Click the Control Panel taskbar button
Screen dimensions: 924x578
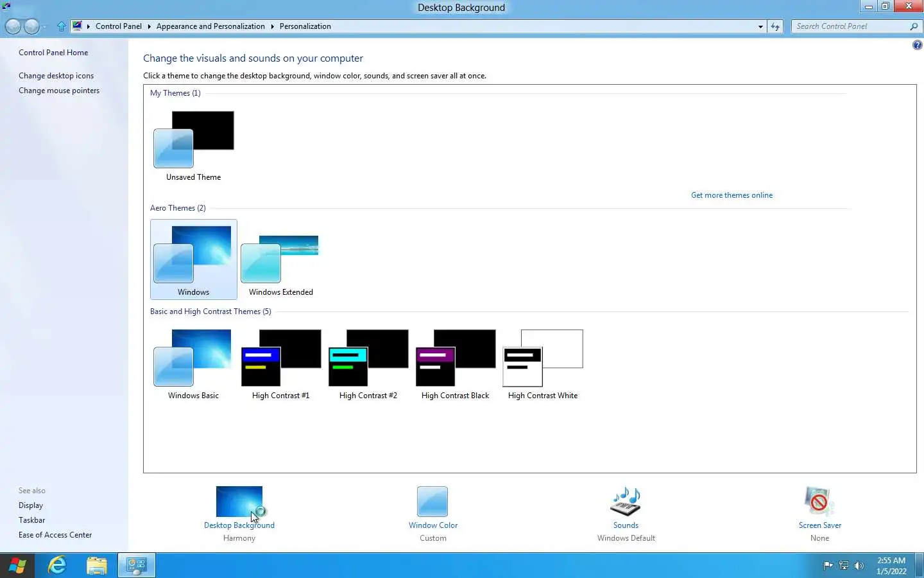137,565
